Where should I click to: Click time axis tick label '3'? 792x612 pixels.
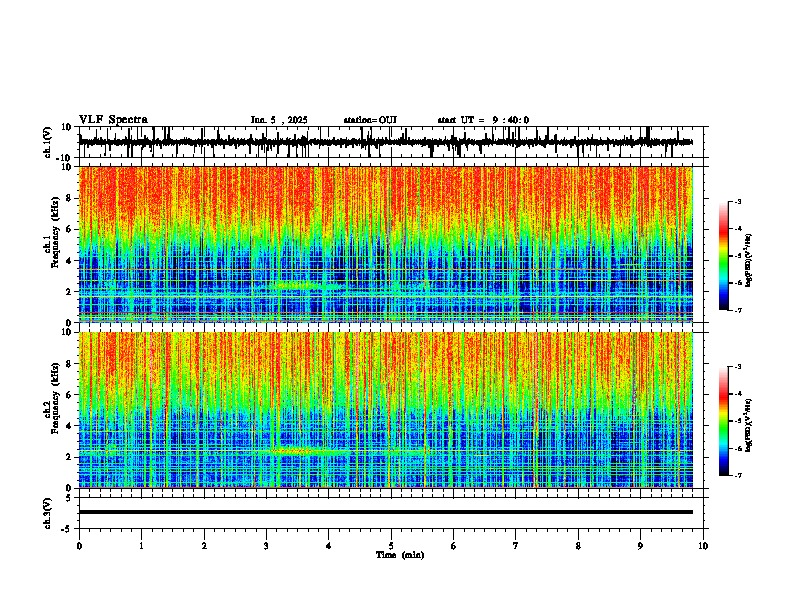coord(266,546)
